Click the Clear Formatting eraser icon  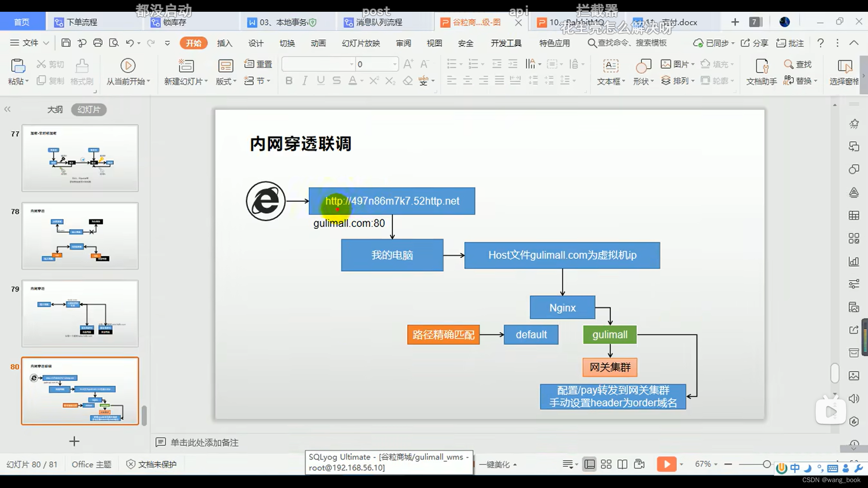pyautogui.click(x=408, y=81)
